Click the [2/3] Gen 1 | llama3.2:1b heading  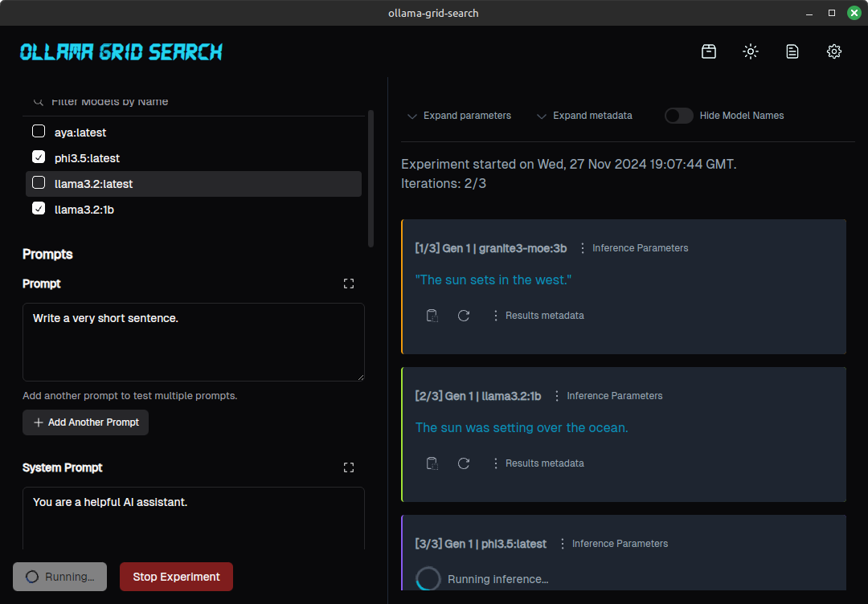pyautogui.click(x=478, y=396)
